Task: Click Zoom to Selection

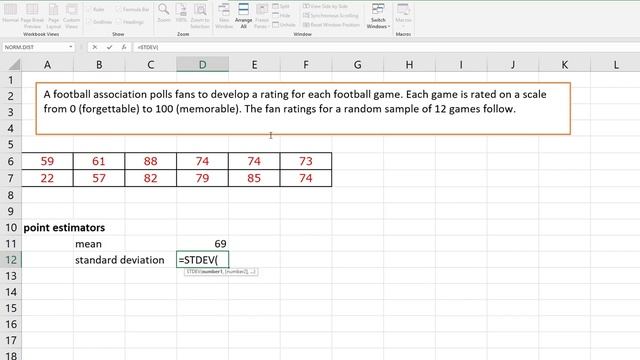Action: click(200, 16)
